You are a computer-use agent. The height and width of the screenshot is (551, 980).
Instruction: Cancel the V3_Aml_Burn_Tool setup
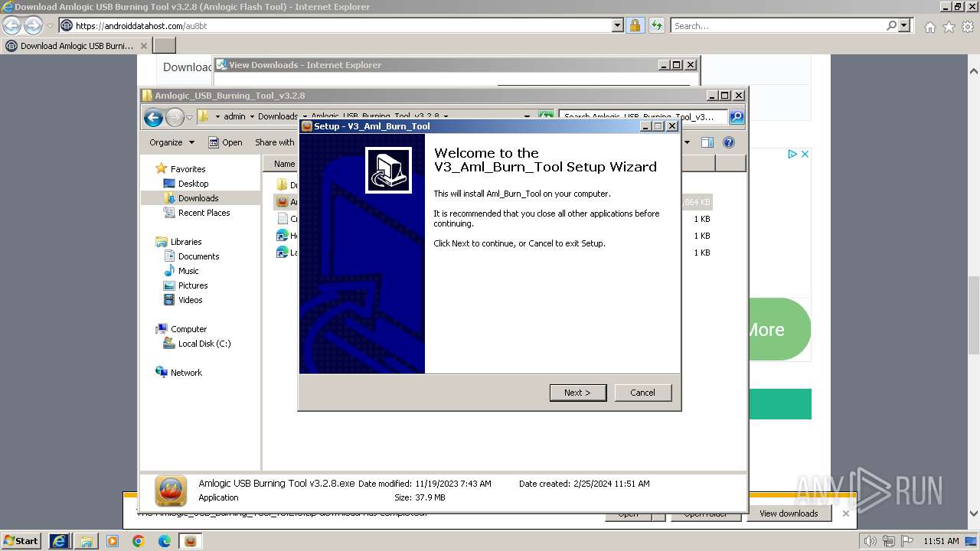click(x=642, y=393)
